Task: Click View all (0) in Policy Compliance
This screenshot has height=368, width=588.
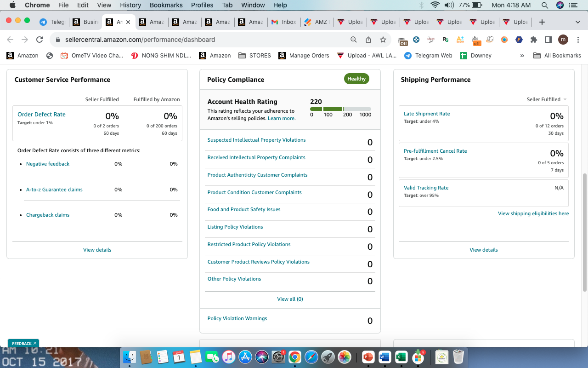Action: coord(290,299)
